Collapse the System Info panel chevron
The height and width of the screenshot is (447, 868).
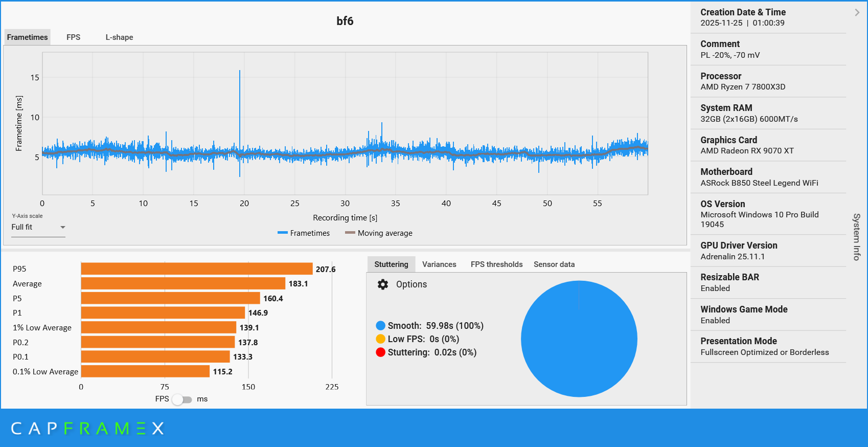[857, 12]
